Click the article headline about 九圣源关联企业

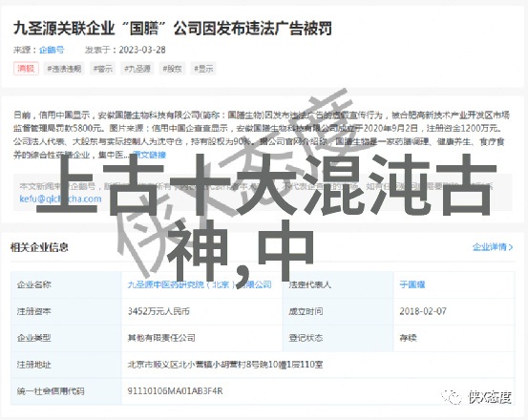click(173, 29)
